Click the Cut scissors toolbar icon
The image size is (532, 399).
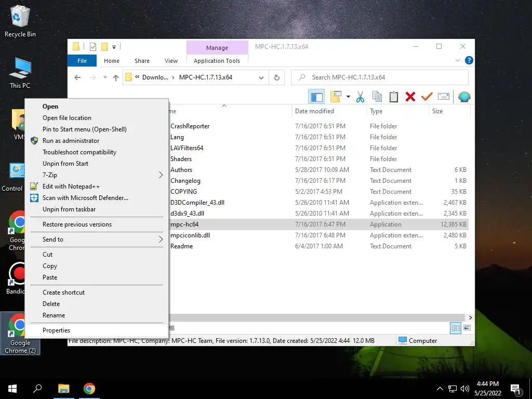click(x=360, y=97)
